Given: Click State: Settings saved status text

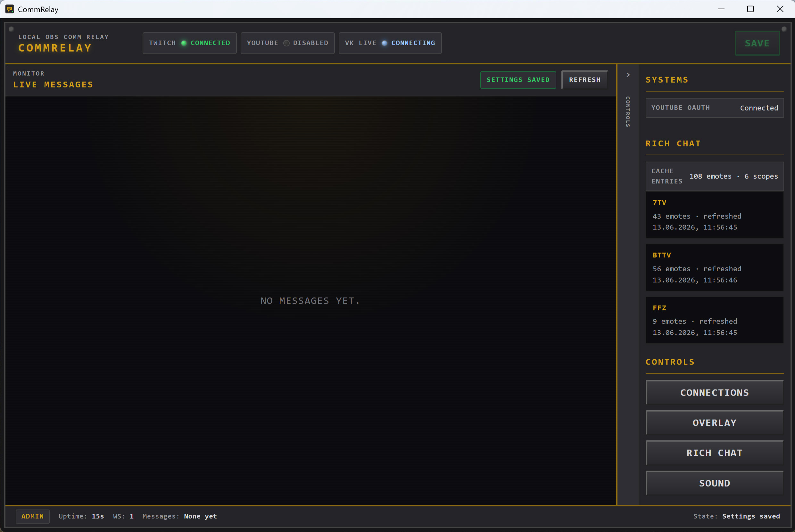Looking at the screenshot, I should pyautogui.click(x=737, y=516).
